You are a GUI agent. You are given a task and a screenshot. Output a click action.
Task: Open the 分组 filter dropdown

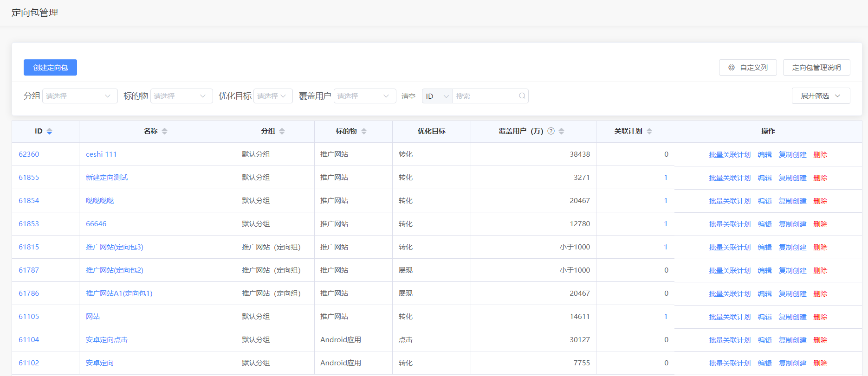click(80, 96)
